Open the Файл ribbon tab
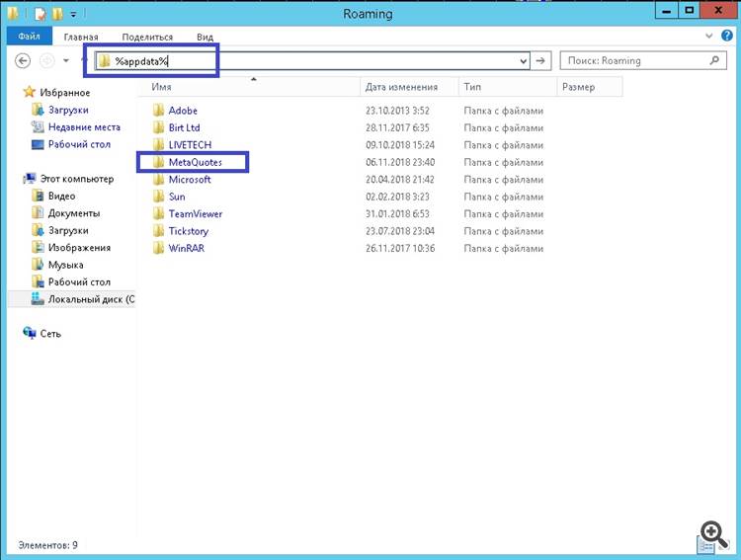The image size is (741, 560). [29, 37]
